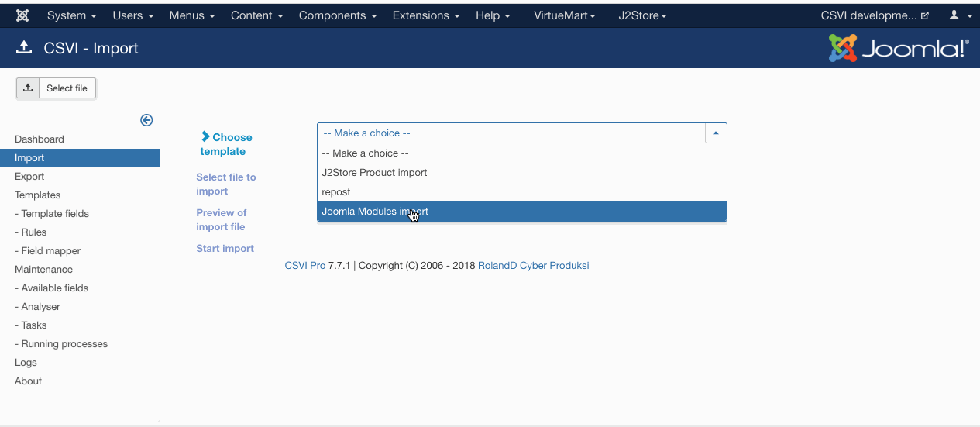Open the Menus menu
This screenshot has width=980, height=427.
[192, 15]
